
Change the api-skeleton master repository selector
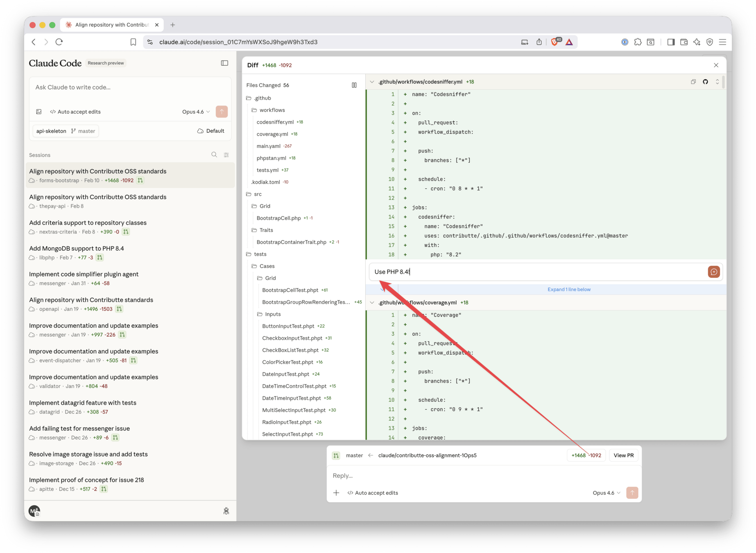coord(66,131)
